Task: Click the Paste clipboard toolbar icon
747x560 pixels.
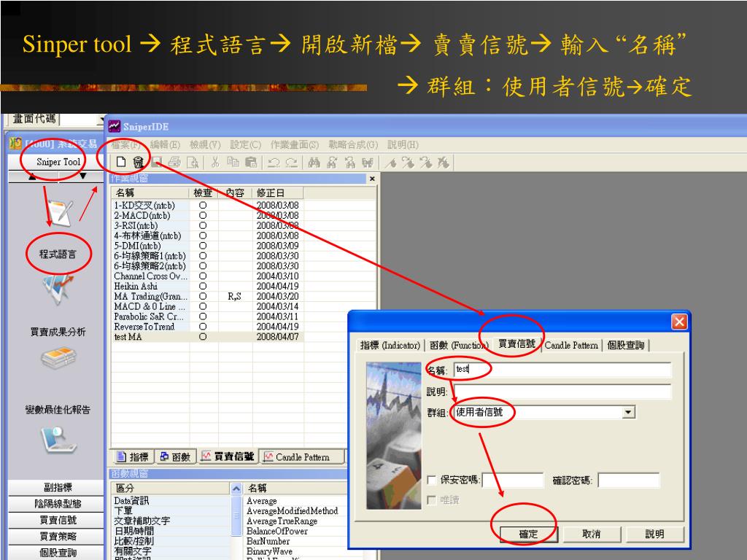Action: pos(251,163)
